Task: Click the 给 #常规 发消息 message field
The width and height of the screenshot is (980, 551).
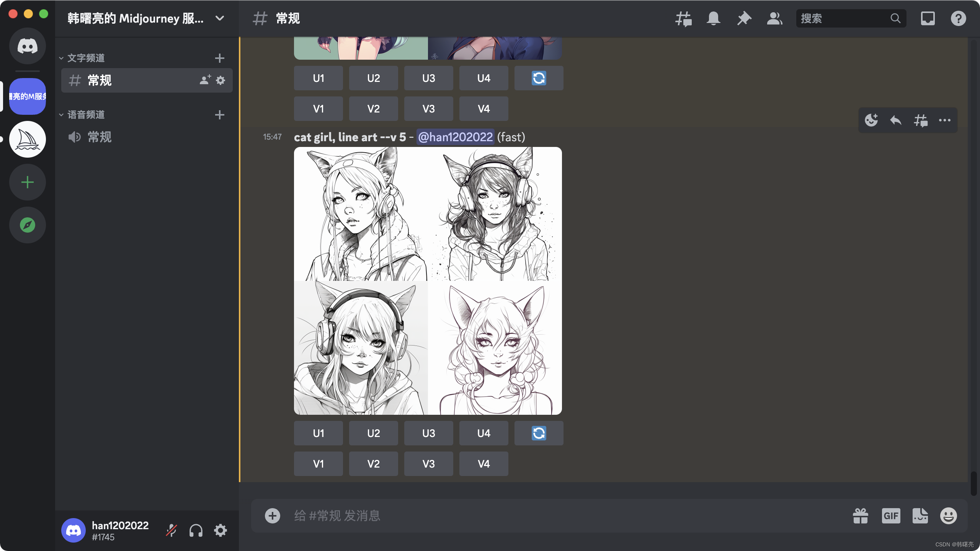Action: pyautogui.click(x=536, y=516)
